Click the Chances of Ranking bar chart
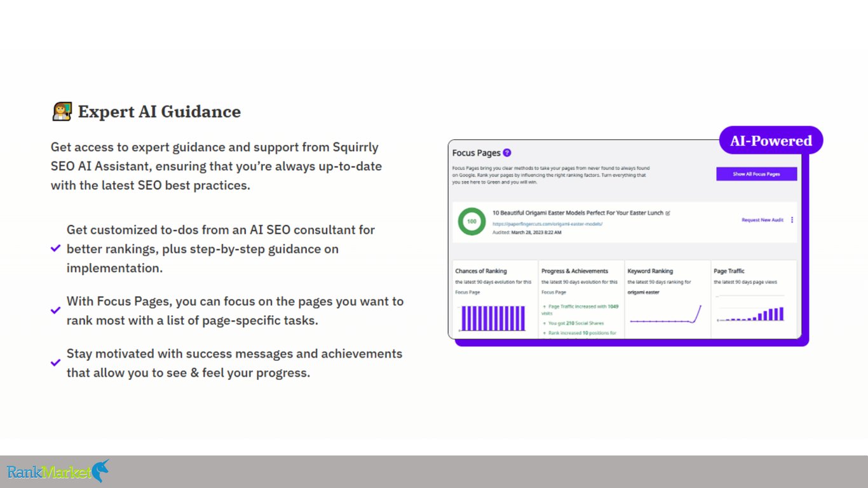The height and width of the screenshot is (488, 868). tap(493, 318)
